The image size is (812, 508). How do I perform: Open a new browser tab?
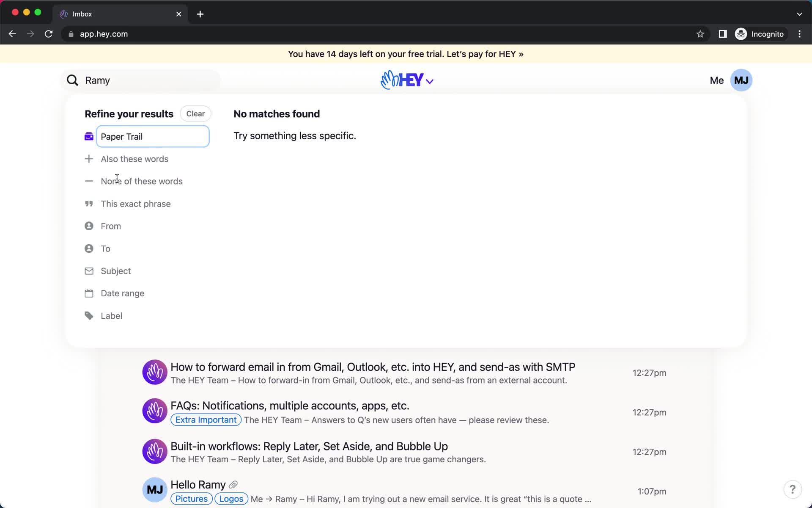tap(200, 14)
